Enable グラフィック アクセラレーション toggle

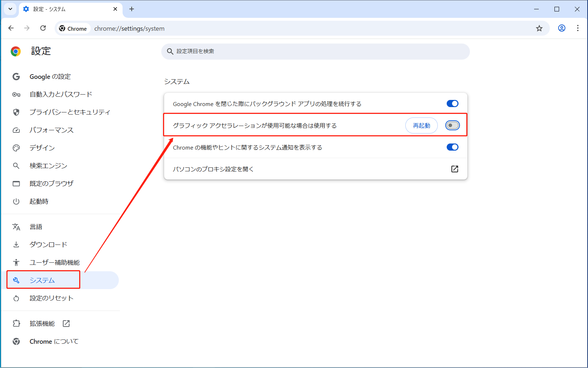452,125
